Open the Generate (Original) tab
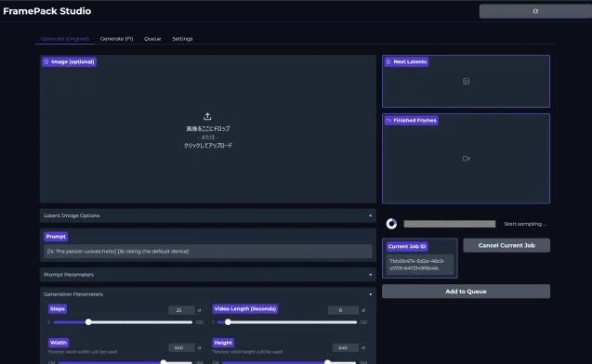The height and width of the screenshot is (364, 592). (65, 39)
